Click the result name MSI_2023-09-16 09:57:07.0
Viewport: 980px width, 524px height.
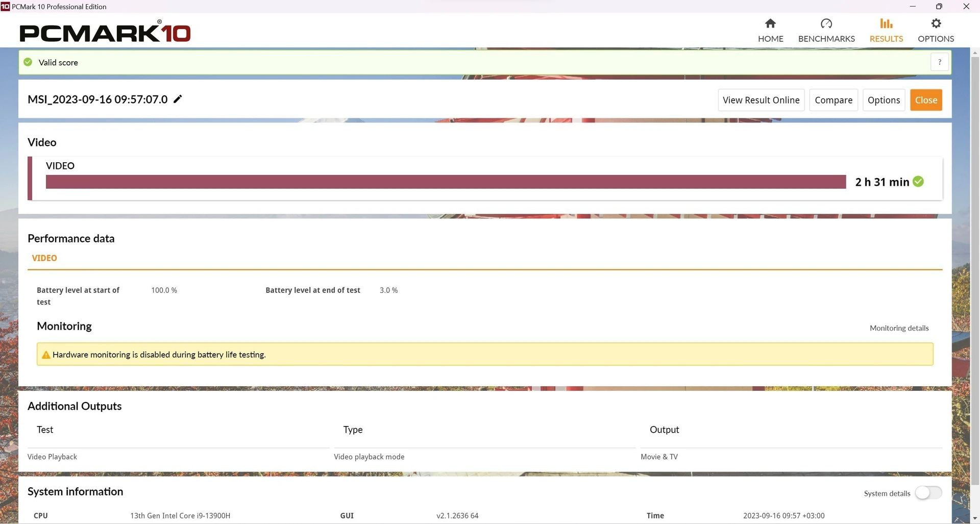pos(97,99)
